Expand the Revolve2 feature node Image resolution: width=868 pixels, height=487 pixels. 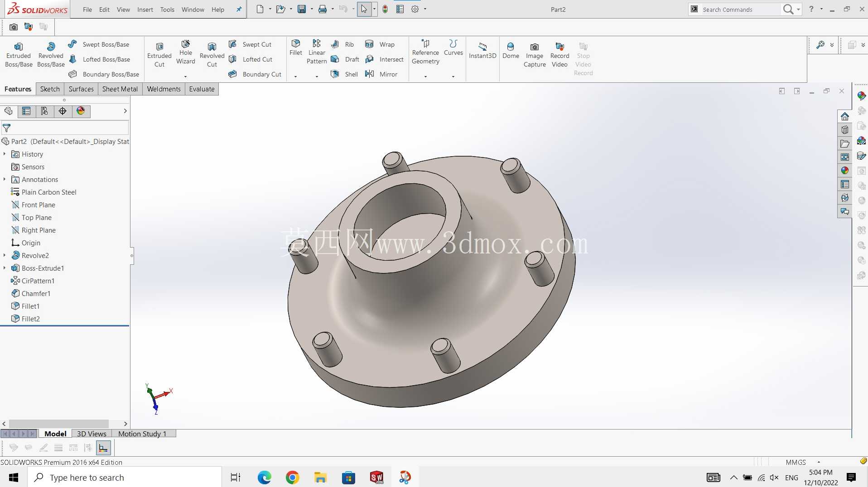[5, 255]
